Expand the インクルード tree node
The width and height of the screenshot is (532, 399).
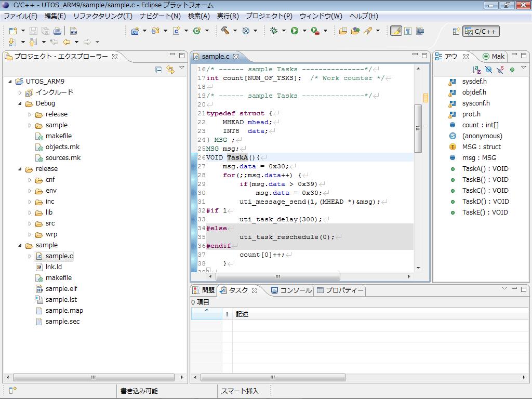click(x=20, y=92)
